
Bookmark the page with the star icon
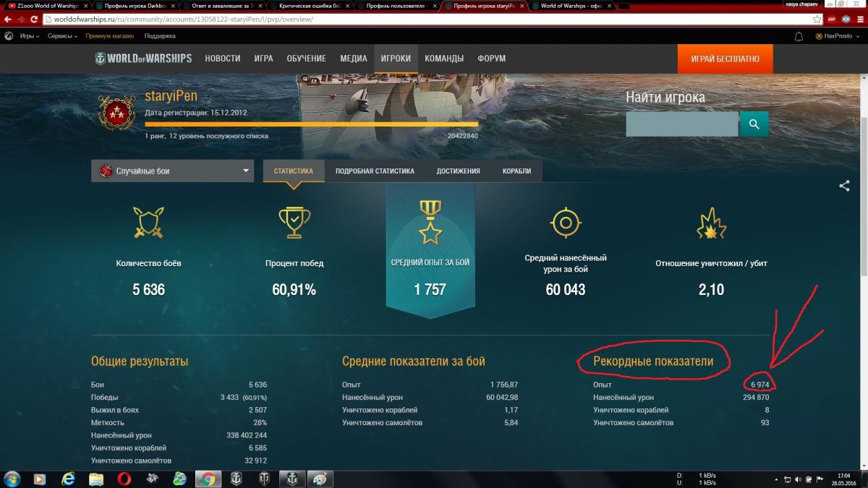click(817, 19)
